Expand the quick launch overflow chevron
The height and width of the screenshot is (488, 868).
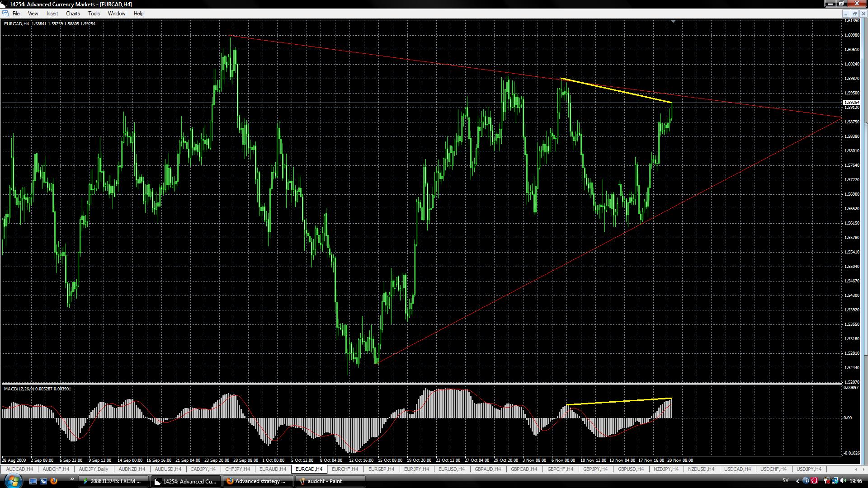71,479
